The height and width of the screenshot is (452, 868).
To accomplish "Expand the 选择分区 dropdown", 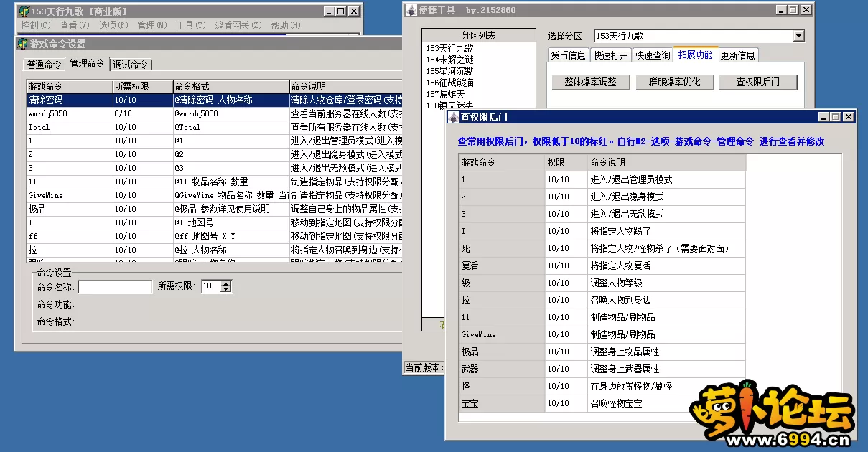I will click(799, 36).
